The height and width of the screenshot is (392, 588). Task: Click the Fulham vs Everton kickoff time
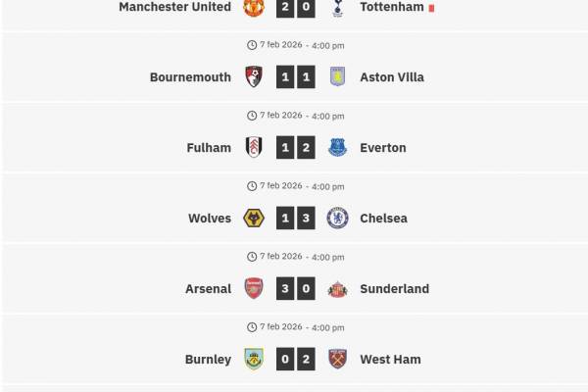point(295,116)
